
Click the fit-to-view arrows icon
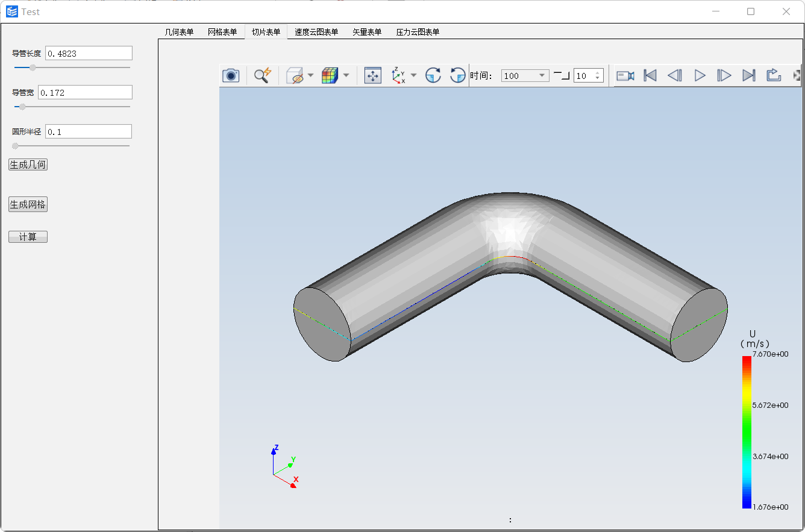(373, 75)
